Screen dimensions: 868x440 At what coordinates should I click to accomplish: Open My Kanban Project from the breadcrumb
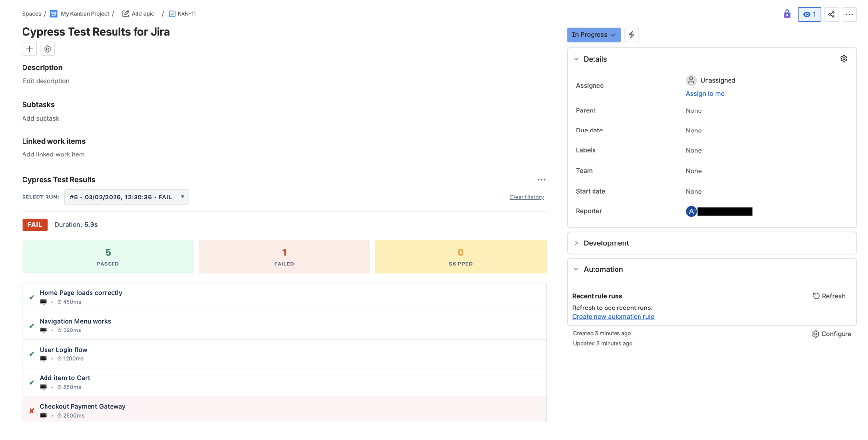click(x=84, y=14)
